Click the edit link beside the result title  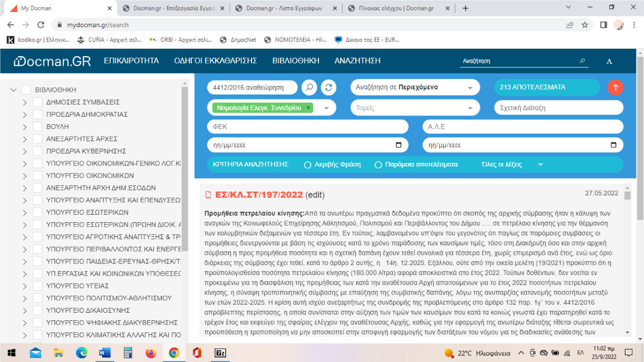tap(317, 195)
